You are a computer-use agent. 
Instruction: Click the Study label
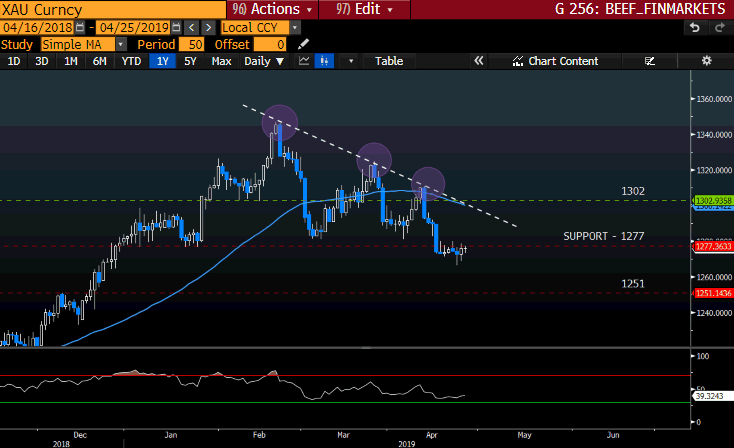17,44
